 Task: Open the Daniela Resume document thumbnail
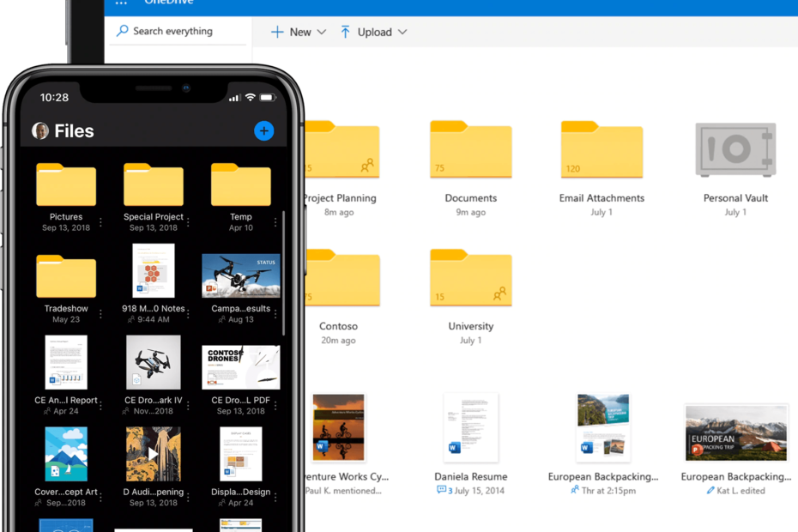pos(471,427)
